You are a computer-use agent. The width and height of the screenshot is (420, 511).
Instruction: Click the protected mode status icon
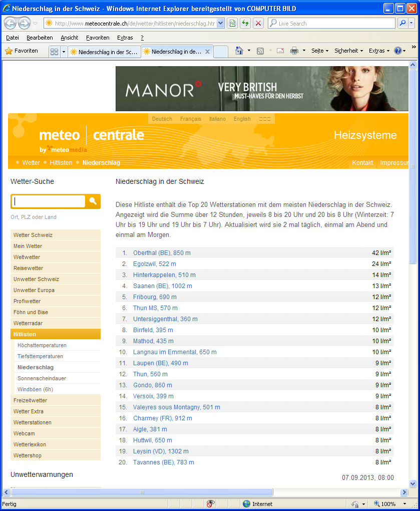[x=355, y=504]
